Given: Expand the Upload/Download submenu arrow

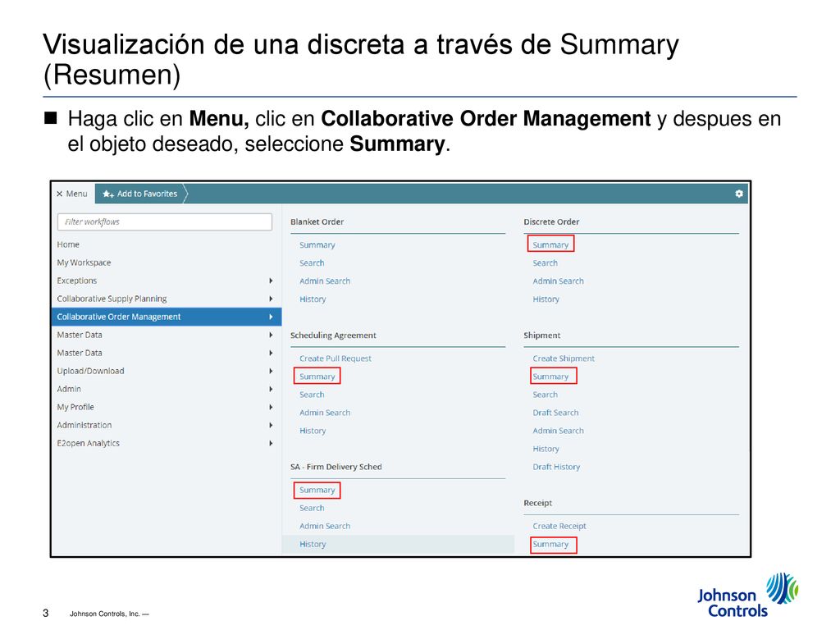Looking at the screenshot, I should (x=271, y=371).
